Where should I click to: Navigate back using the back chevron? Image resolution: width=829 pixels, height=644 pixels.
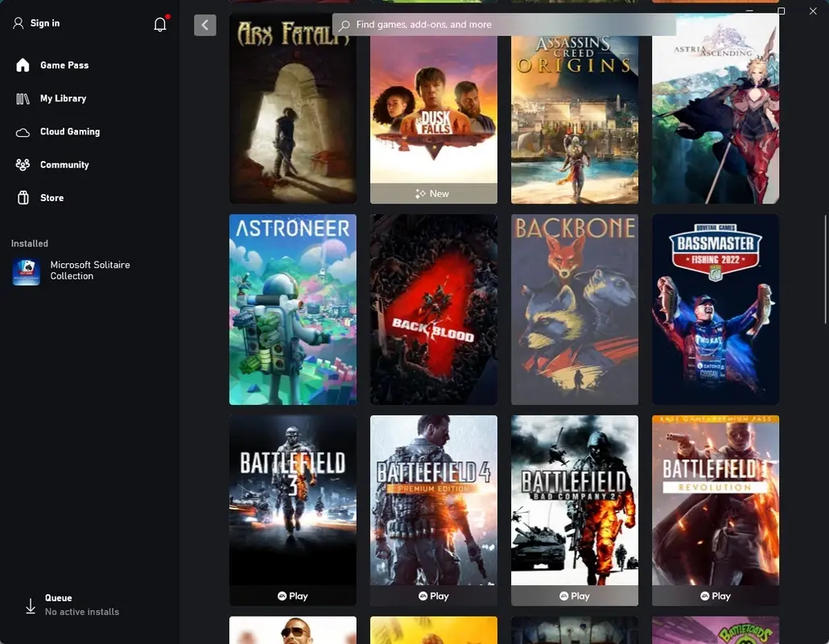205,25
